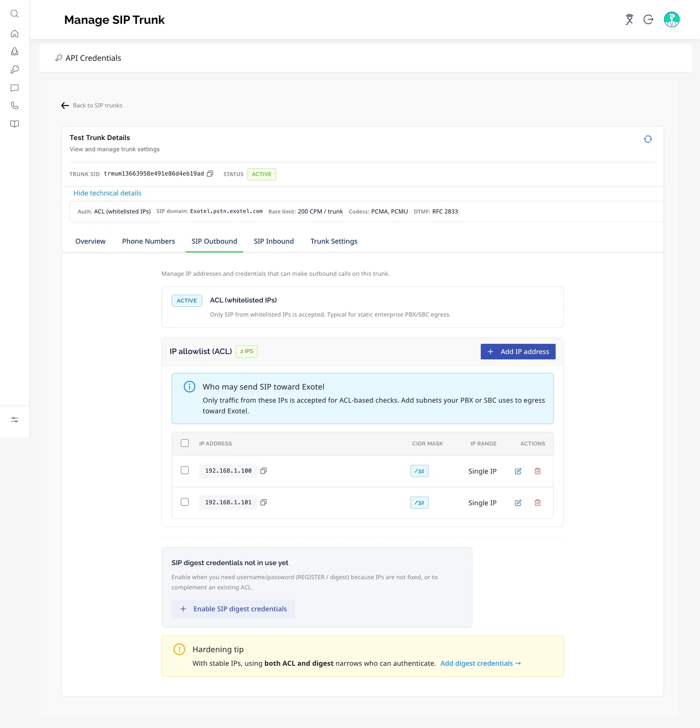The width and height of the screenshot is (700, 728).
Task: Go back to SIP trunks
Action: (92, 106)
